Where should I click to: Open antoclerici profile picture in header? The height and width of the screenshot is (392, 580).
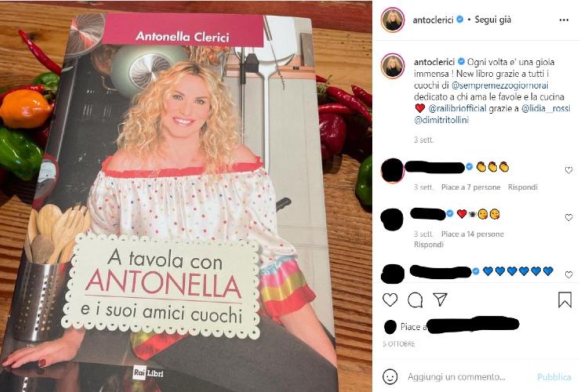[393, 20]
